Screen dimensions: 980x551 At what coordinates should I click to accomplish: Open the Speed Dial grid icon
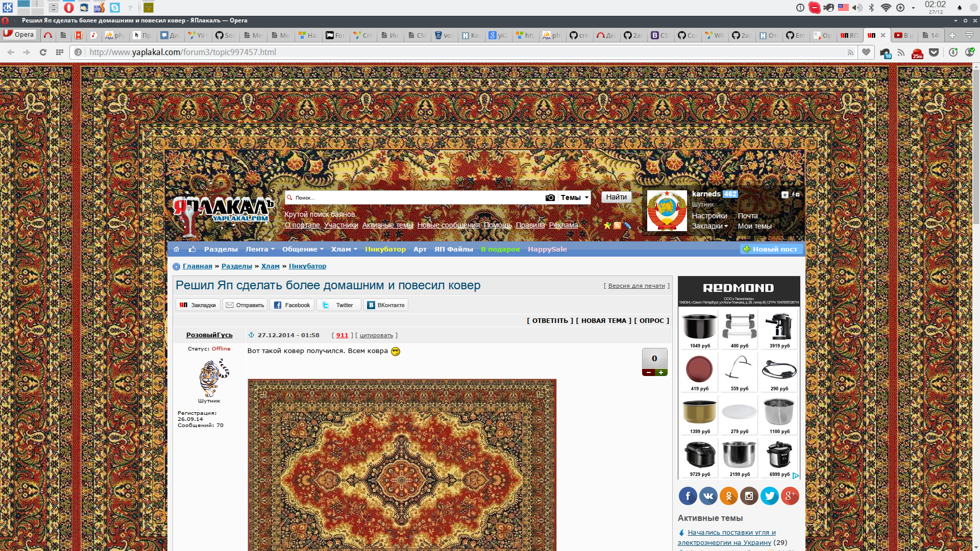[x=60, y=52]
